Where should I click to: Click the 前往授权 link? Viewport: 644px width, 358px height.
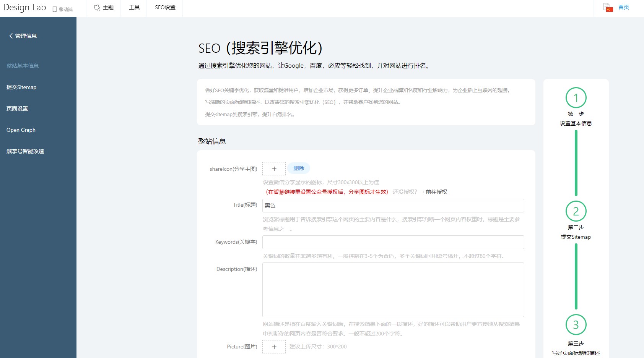436,192
